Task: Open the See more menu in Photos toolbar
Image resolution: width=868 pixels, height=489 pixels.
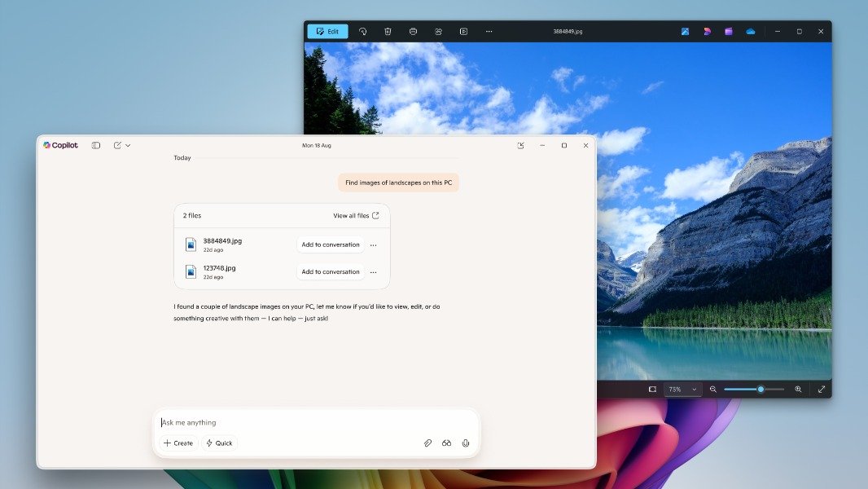Action: click(489, 31)
